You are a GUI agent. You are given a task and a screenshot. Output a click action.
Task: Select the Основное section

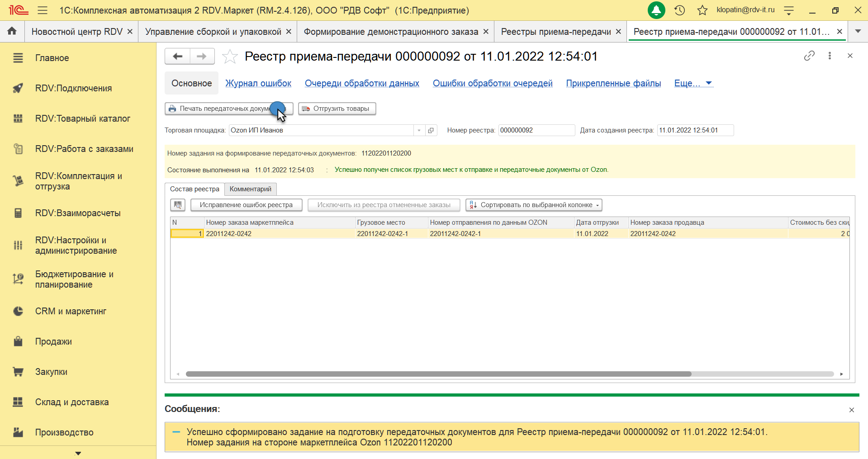(x=192, y=83)
